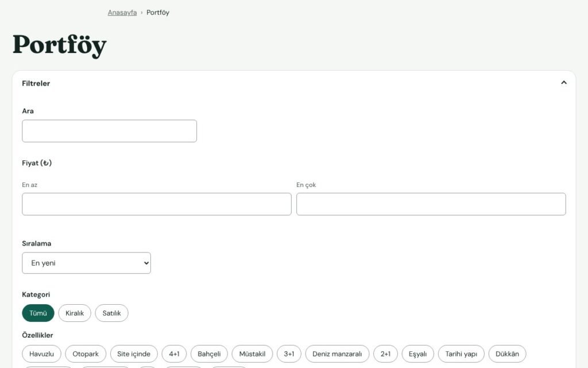Enable the Dükkân feature chip
The height and width of the screenshot is (368, 588).
pyautogui.click(x=508, y=354)
